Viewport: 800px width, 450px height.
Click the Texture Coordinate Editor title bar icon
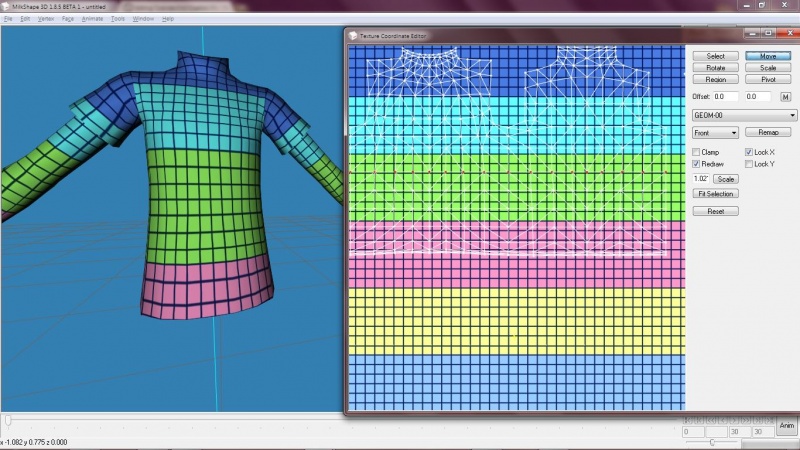[351, 35]
